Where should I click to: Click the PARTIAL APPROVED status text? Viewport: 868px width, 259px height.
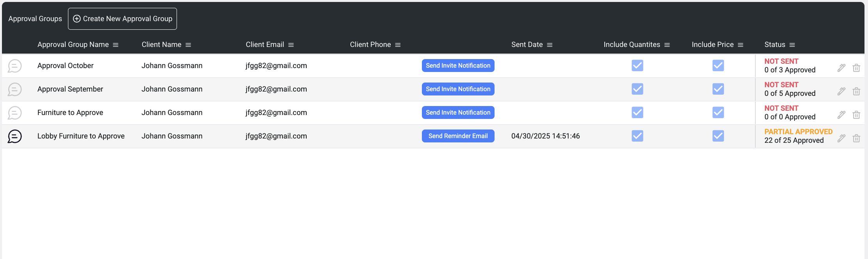(798, 132)
